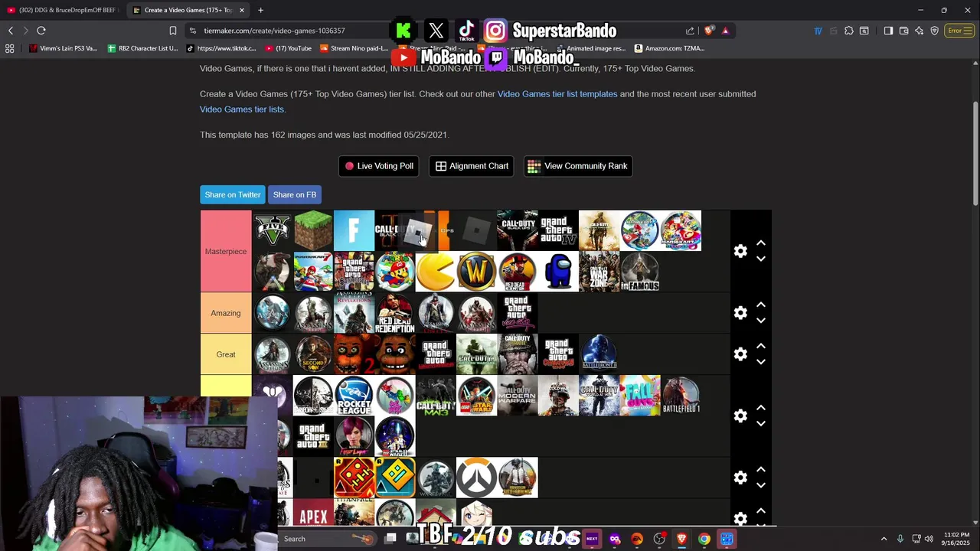
Task: Open settings gear for Masterpiece tier
Action: click(x=740, y=251)
